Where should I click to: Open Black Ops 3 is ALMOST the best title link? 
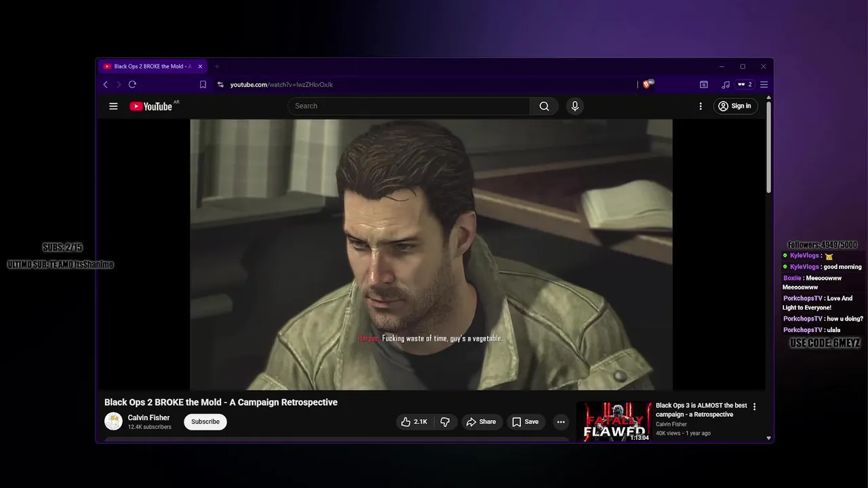(x=701, y=410)
